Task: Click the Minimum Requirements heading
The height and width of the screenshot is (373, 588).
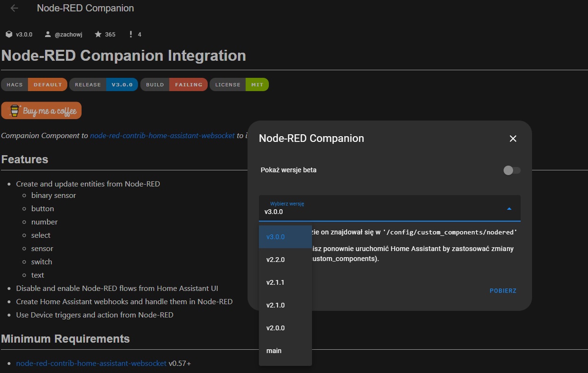Action: 65,338
